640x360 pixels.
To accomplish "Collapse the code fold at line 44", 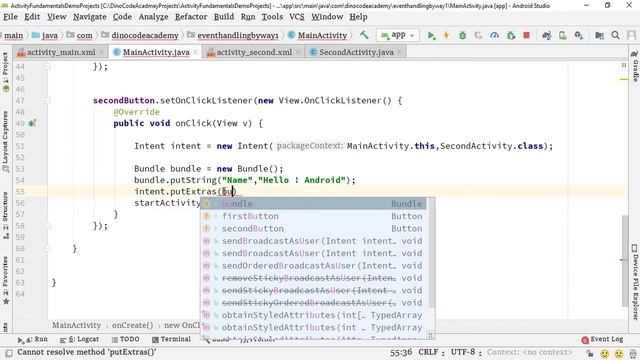I will click(47, 66).
